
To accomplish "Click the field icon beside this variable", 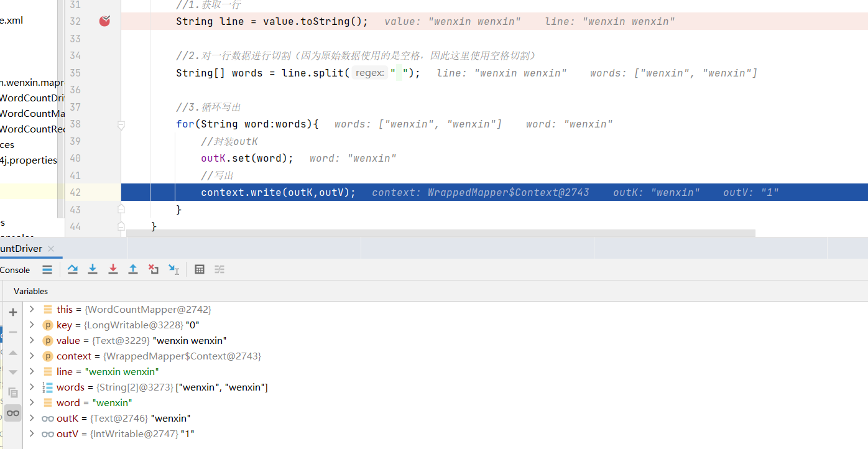I will (x=48, y=310).
